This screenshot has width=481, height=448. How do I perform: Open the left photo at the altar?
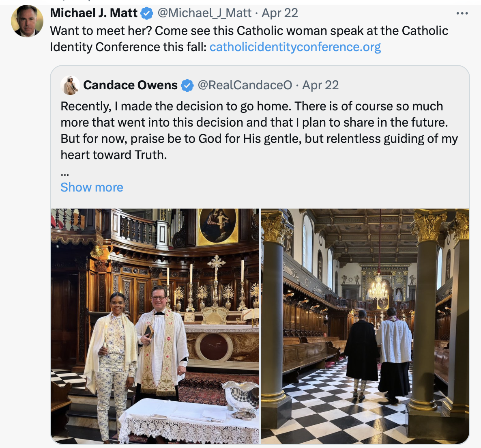point(155,326)
